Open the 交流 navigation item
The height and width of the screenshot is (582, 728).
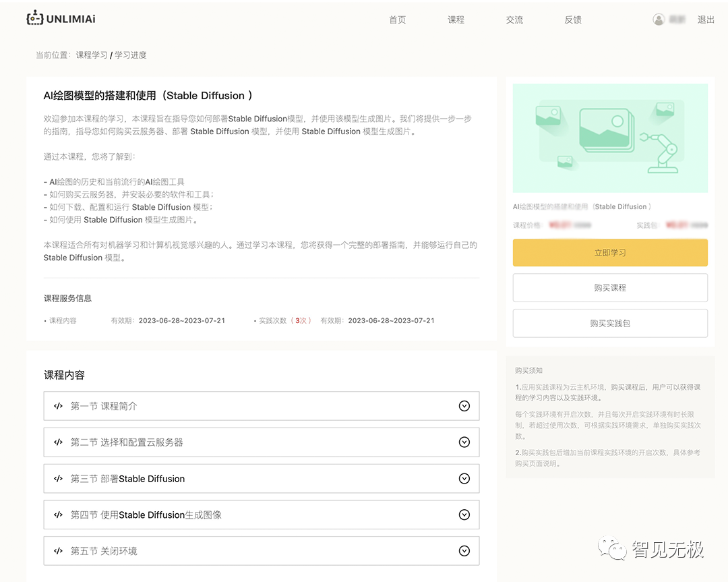pyautogui.click(x=514, y=20)
